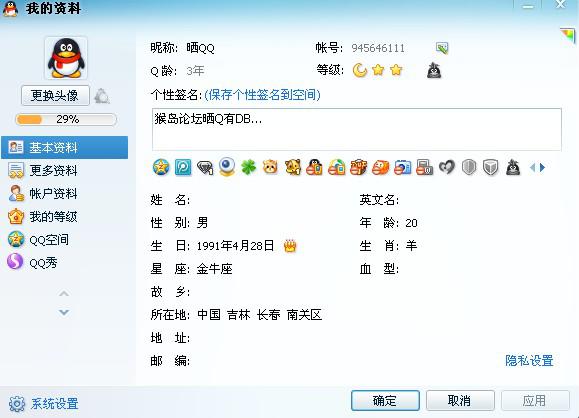Screen dimensions: 579x418
Task: Click the edit icon next to account number
Action: click(442, 48)
